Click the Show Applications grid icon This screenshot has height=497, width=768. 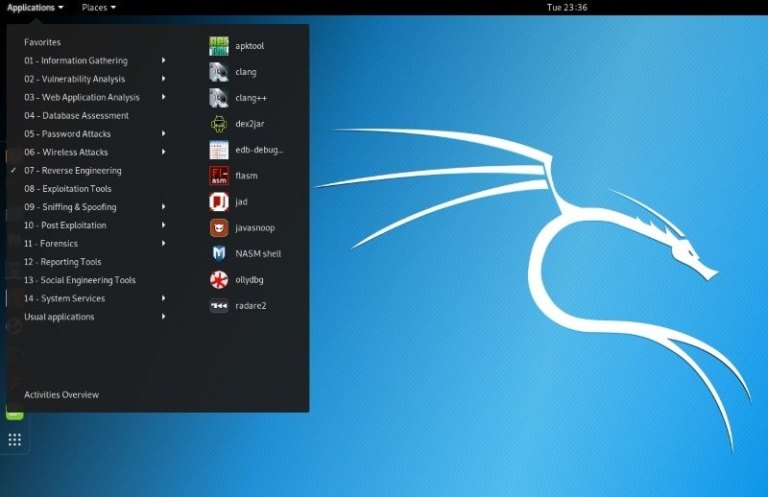(14, 440)
